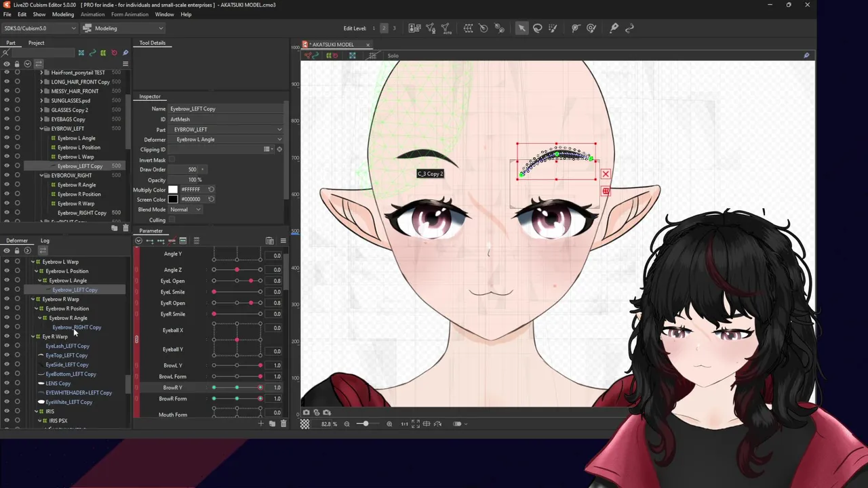This screenshot has width=868, height=488.
Task: Toggle lock circle for Eyebrow R Warp
Action: click(17, 299)
